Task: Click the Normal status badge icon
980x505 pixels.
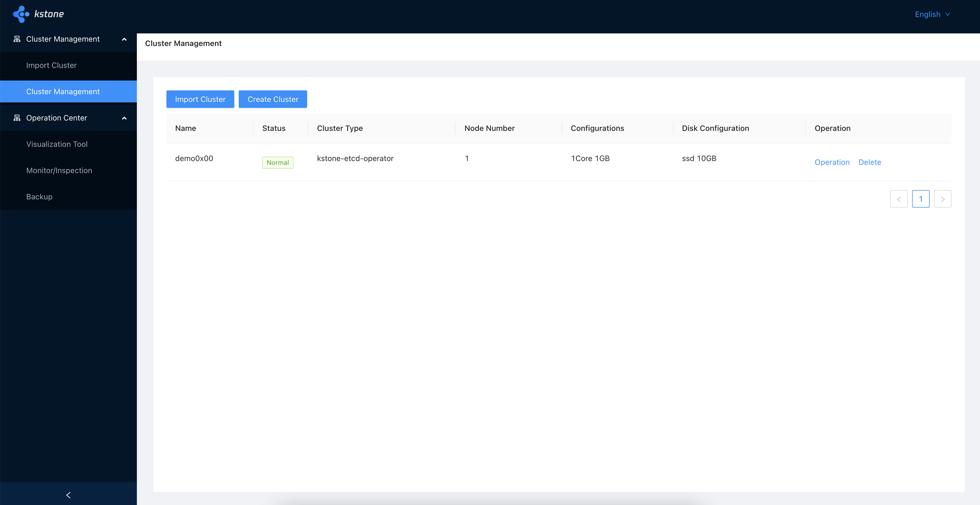Action: 277,162
